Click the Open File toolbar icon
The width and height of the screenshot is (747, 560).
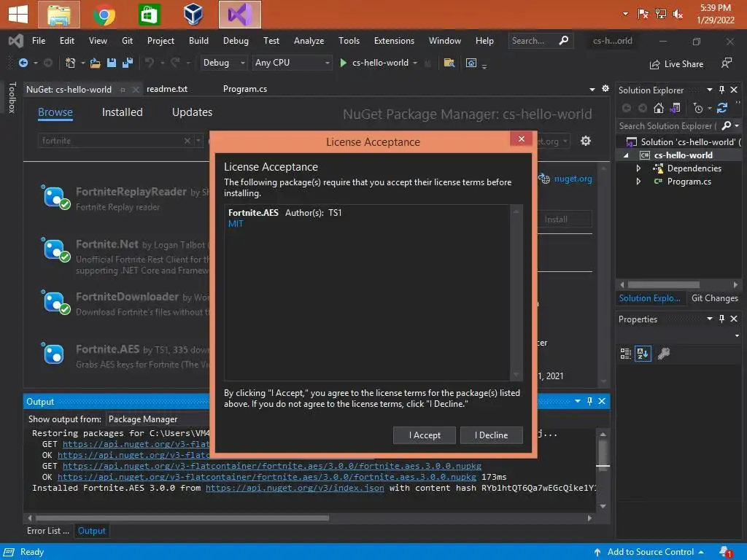coord(96,63)
